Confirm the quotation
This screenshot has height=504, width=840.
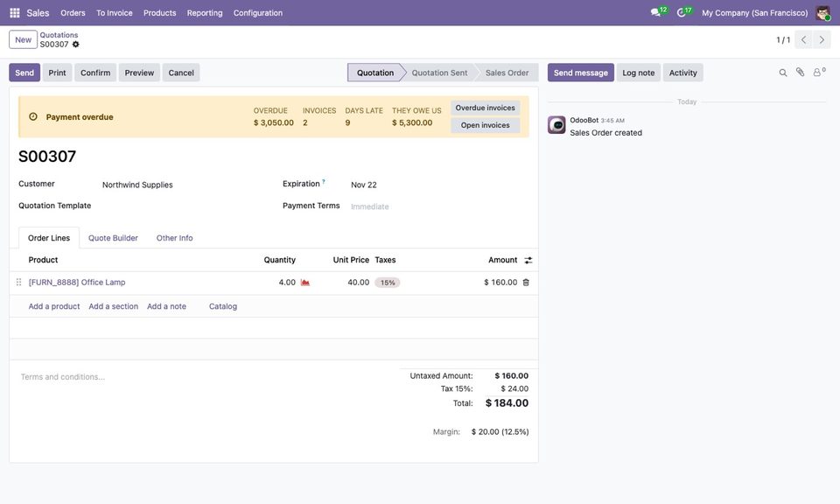click(95, 73)
